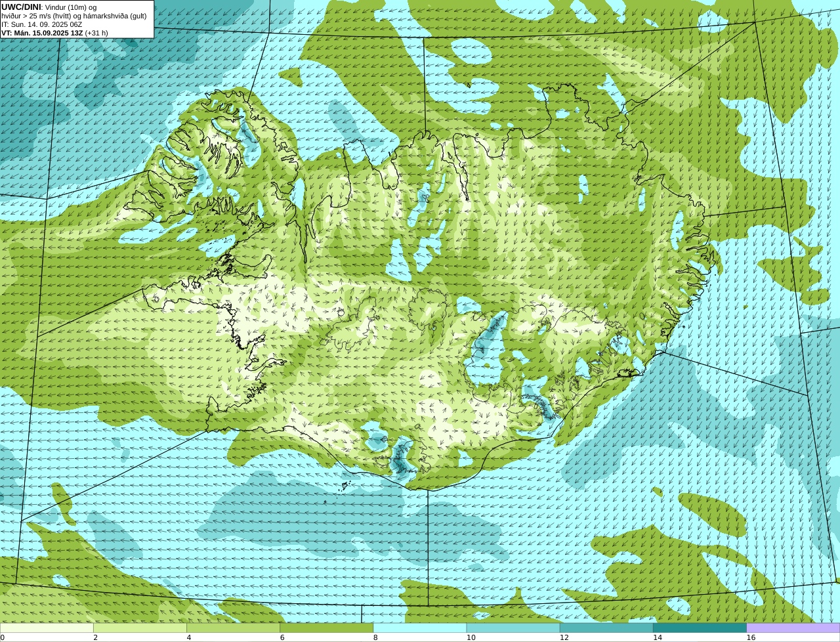Select the 2–4 m/s light green legend swatch
Screen dimensions: 840x642
point(140,628)
